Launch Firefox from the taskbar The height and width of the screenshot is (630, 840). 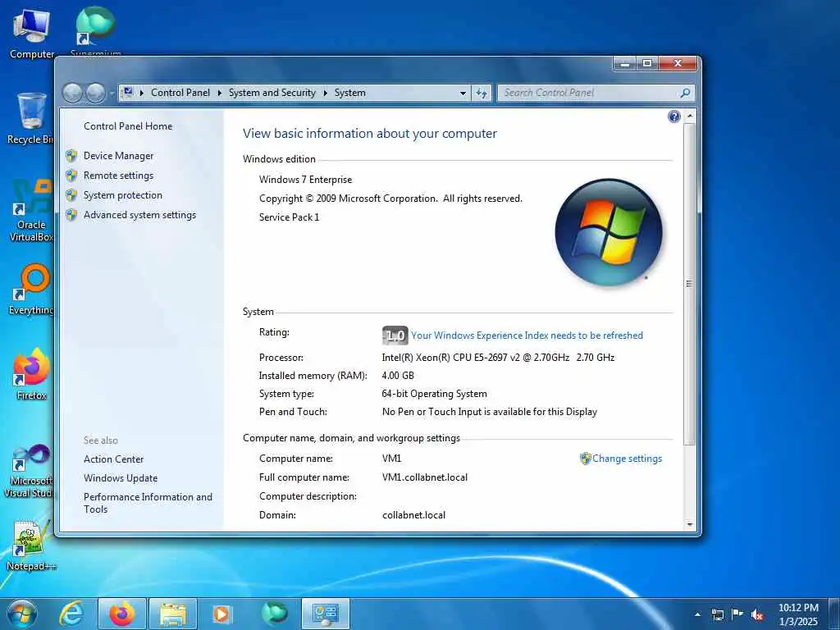(122, 614)
